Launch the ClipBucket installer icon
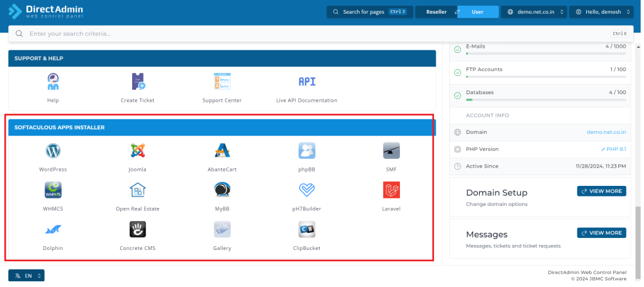The width and height of the screenshot is (644, 287). tap(307, 230)
